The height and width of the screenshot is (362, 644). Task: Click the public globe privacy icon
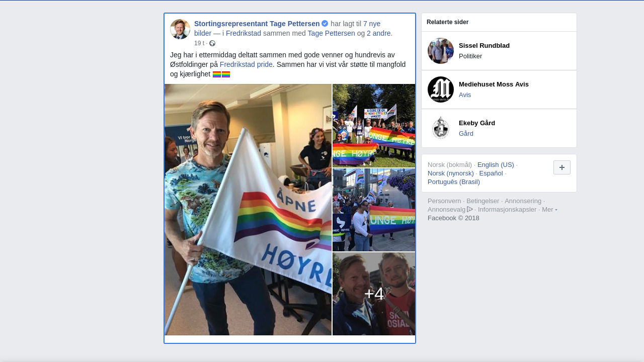[x=212, y=43]
